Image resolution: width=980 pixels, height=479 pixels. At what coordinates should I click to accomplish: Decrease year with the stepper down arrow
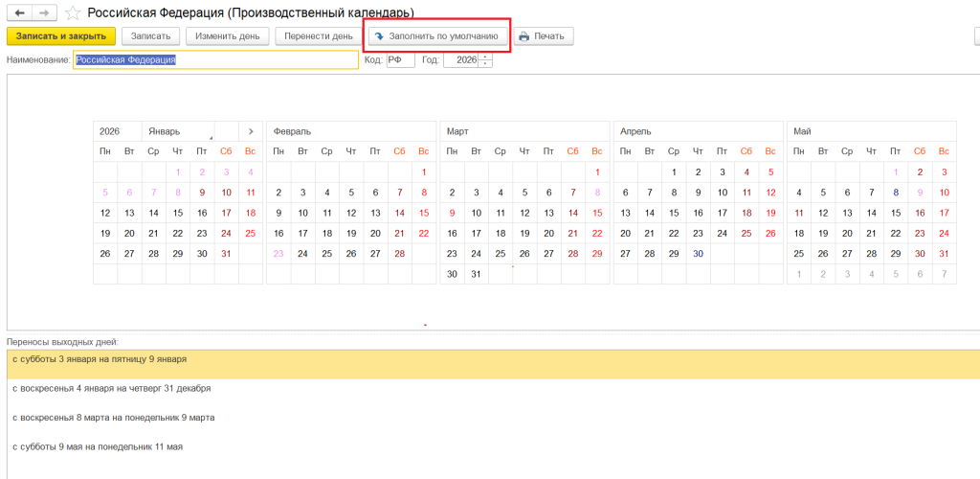coord(485,64)
